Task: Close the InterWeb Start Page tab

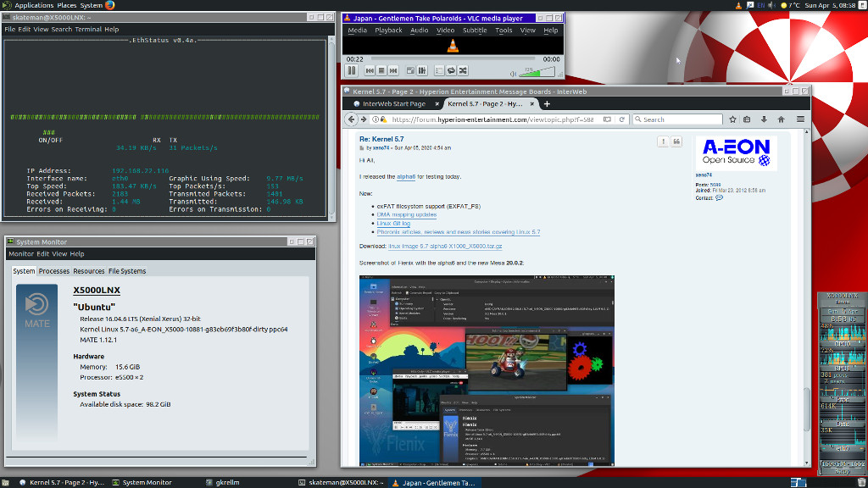Action: click(437, 104)
